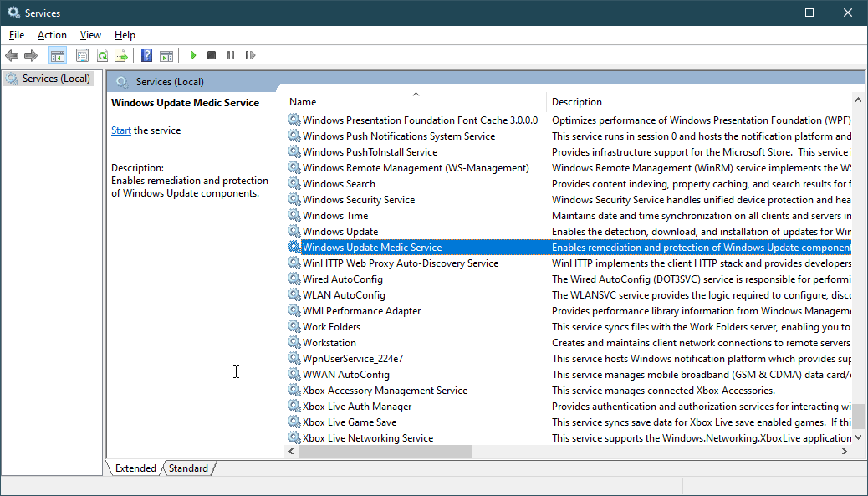
Task: Click the blue Help toolbar icon
Action: click(x=147, y=55)
